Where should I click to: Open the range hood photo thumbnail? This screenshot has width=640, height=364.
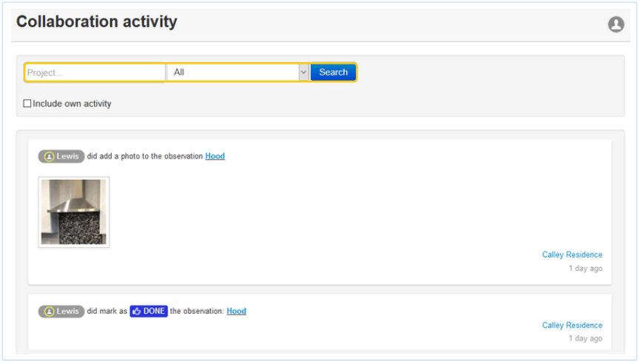pos(74,212)
